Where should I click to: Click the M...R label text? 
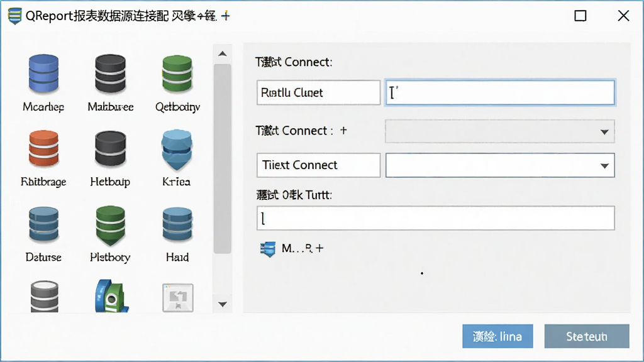(297, 248)
